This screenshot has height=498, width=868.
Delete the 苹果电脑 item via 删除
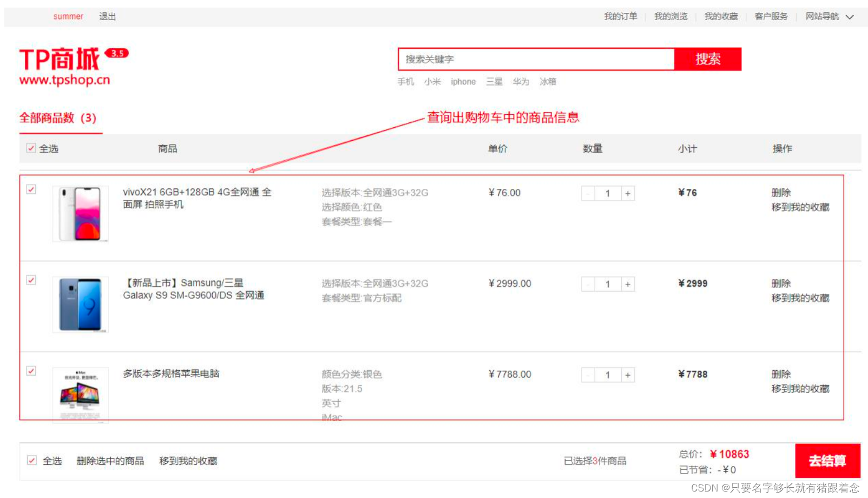click(x=781, y=375)
